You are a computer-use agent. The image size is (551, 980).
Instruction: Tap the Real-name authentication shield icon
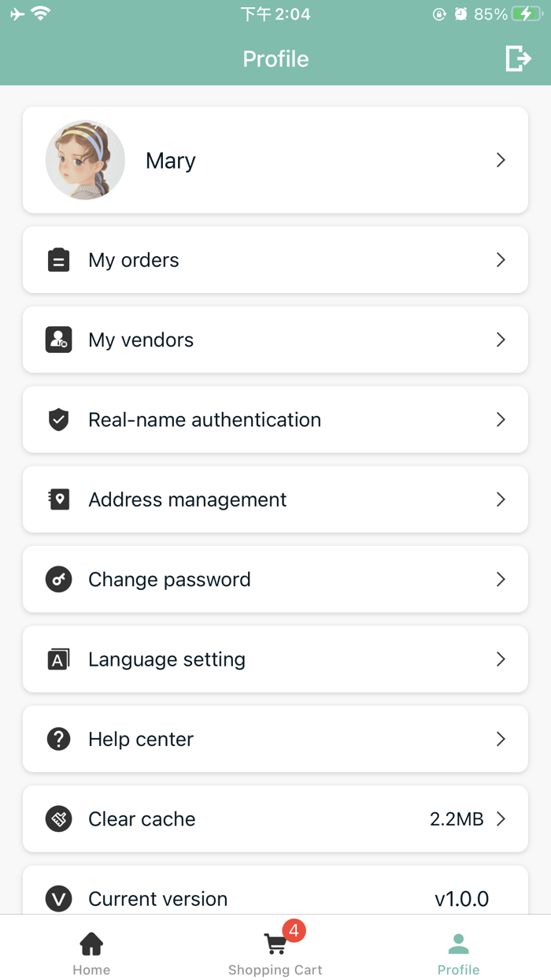[x=58, y=419]
